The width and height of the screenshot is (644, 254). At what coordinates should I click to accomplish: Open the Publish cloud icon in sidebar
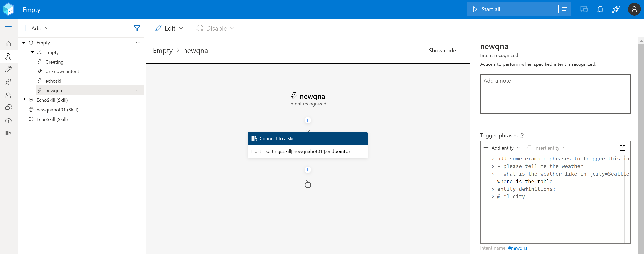click(x=8, y=120)
